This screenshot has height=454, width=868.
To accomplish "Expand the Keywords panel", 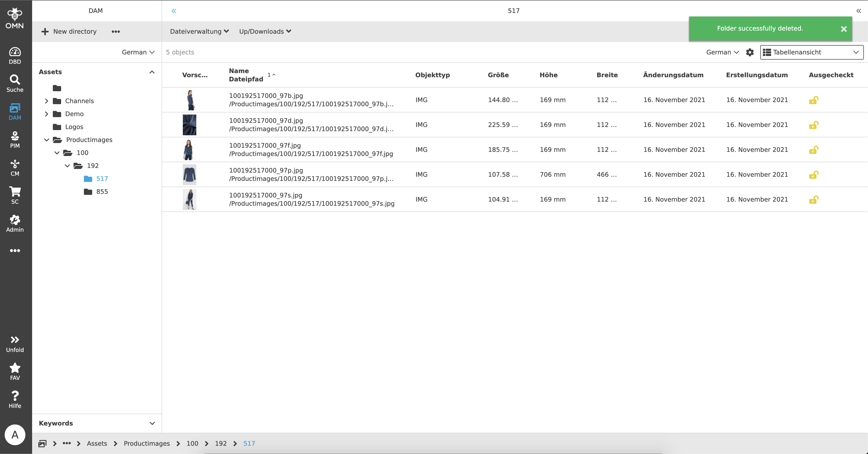I will 152,423.
